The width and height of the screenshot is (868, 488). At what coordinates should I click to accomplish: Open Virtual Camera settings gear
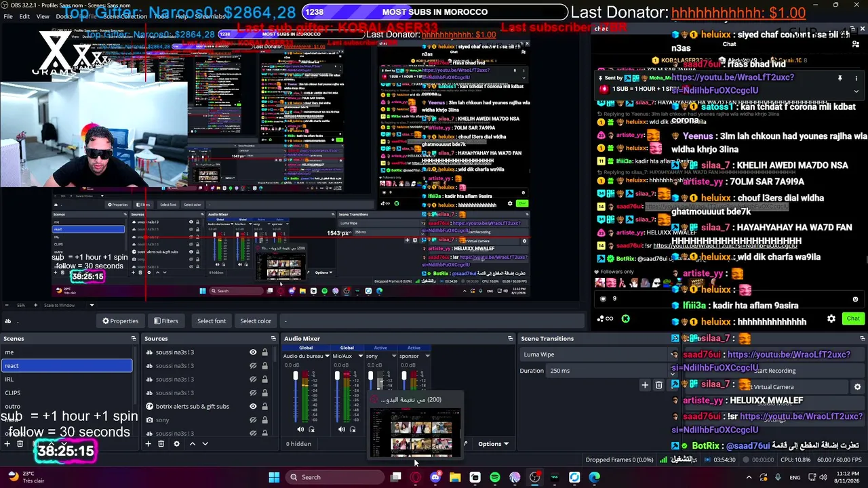click(857, 387)
